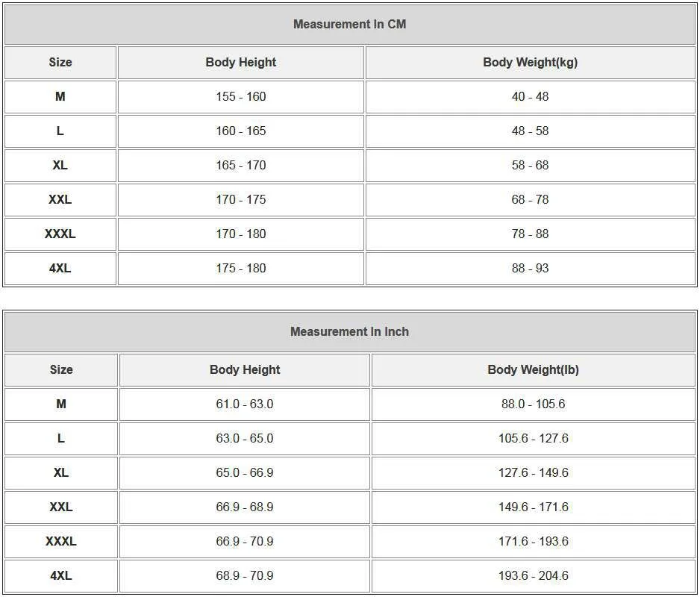The height and width of the screenshot is (597, 700).
Task: Click the '68 - 78' weight value
Action: 530,200
